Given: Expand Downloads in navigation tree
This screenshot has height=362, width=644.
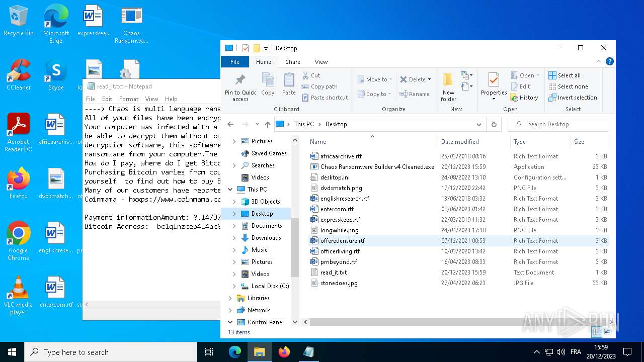Looking at the screenshot, I should 234,238.
